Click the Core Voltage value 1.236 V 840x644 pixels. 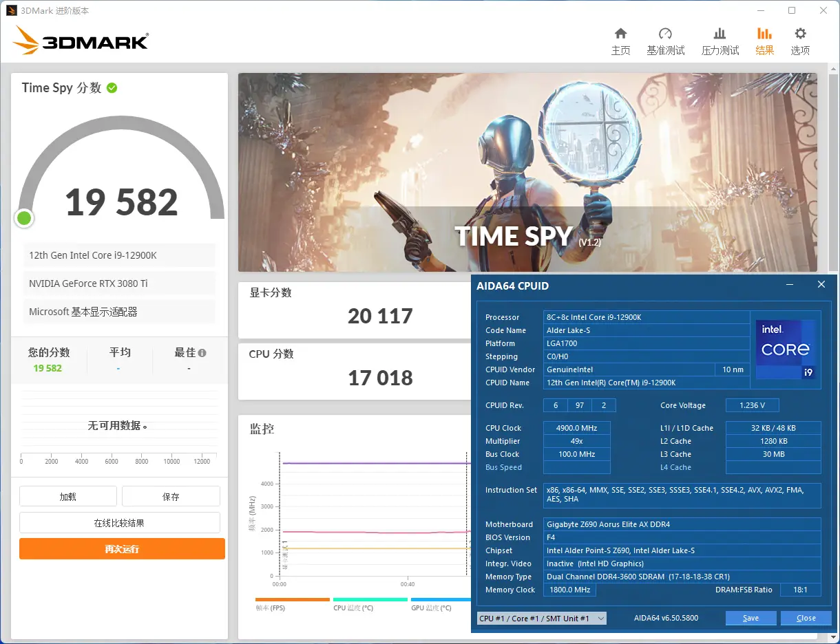[753, 405]
